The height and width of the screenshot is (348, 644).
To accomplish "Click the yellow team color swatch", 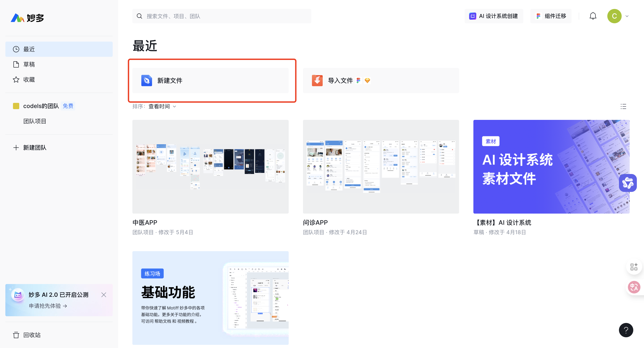I will (16, 106).
